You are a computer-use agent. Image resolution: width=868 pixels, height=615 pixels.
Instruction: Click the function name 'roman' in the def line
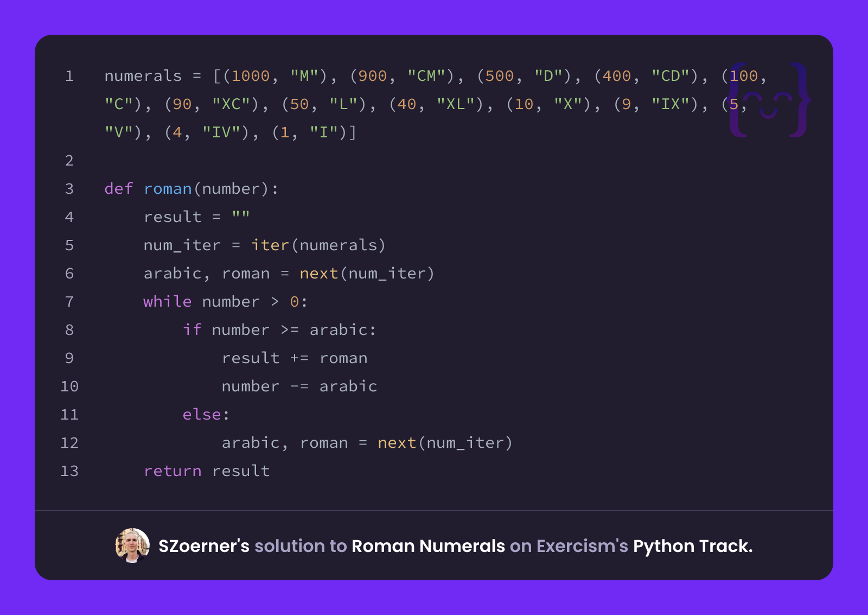coord(168,188)
